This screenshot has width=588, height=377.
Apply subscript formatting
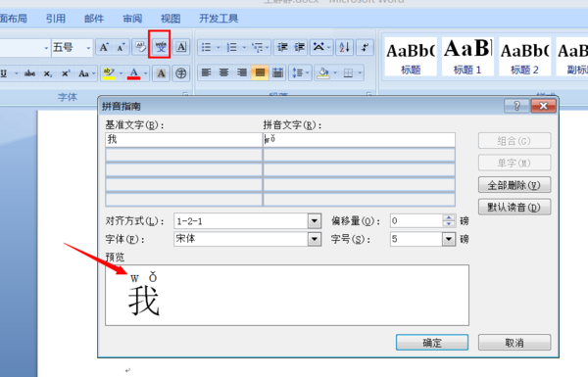click(48, 73)
